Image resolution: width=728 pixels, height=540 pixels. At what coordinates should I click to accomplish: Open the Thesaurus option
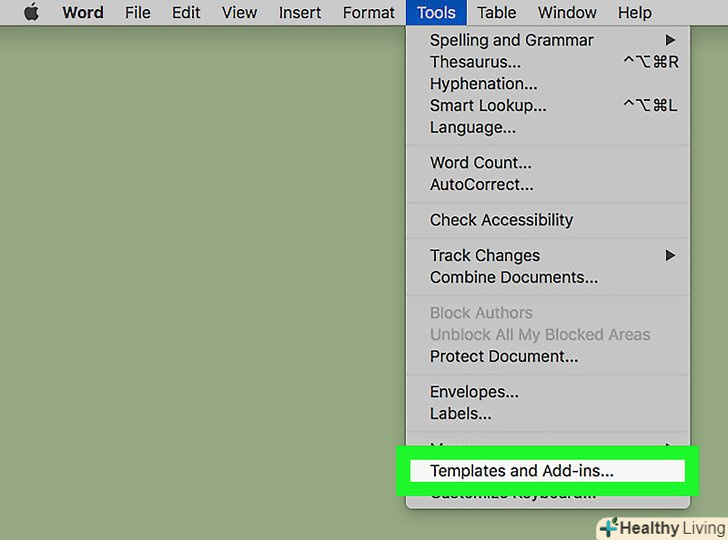pyautogui.click(x=475, y=62)
